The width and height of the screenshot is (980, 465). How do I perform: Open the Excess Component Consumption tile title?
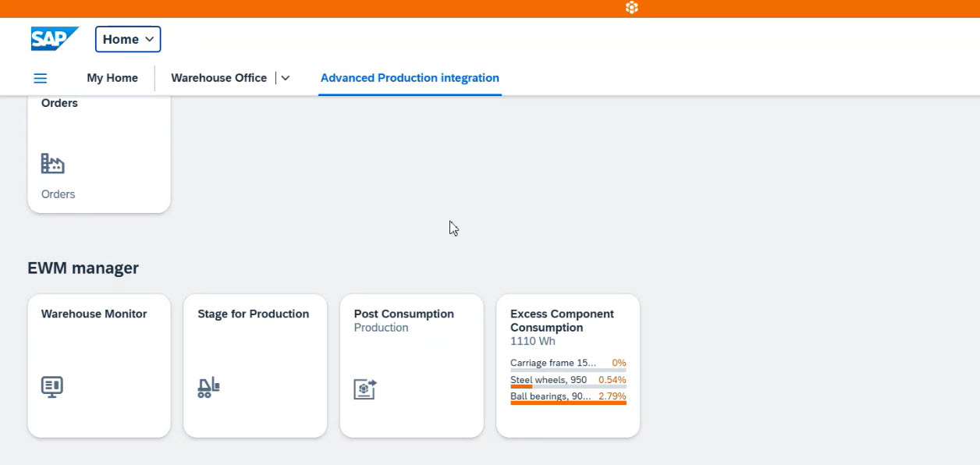pyautogui.click(x=562, y=320)
